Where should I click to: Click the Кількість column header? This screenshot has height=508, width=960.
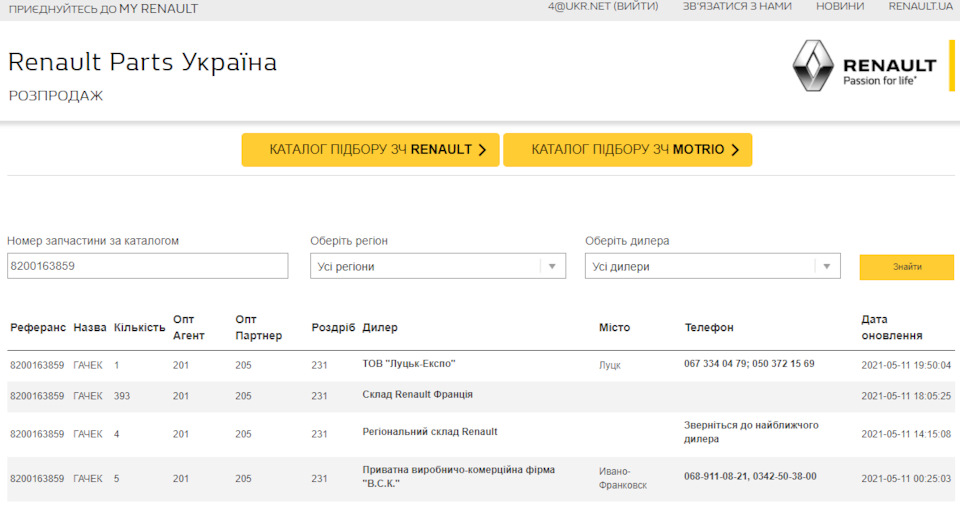tap(140, 327)
